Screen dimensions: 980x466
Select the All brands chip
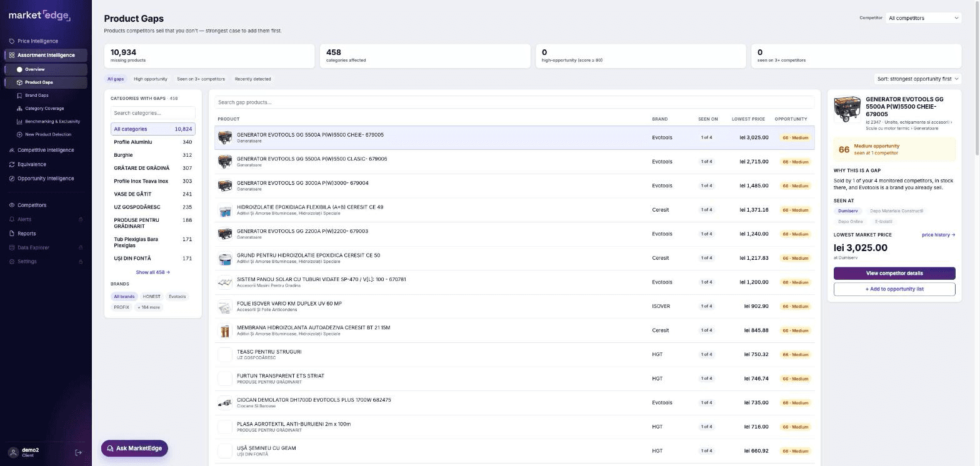click(x=124, y=297)
